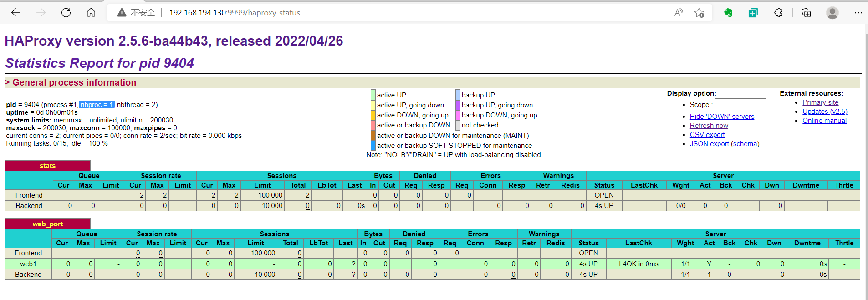Click the browser back arrow

pos(16,13)
